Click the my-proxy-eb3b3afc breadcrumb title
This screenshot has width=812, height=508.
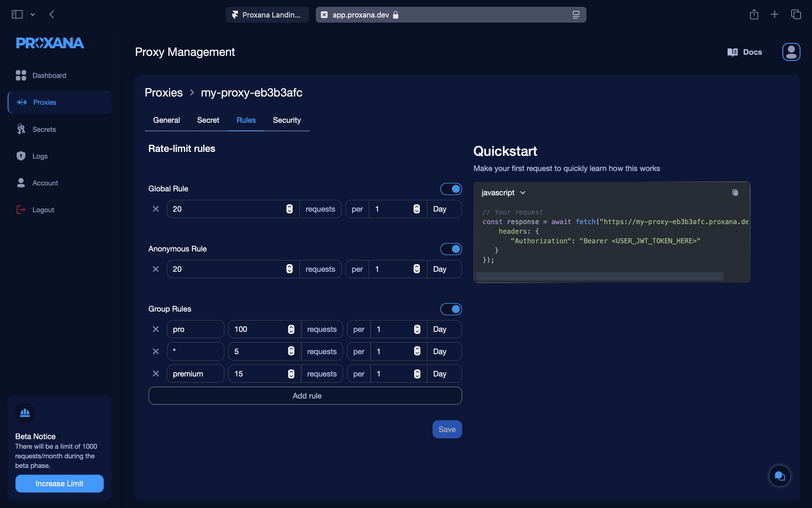tap(251, 92)
